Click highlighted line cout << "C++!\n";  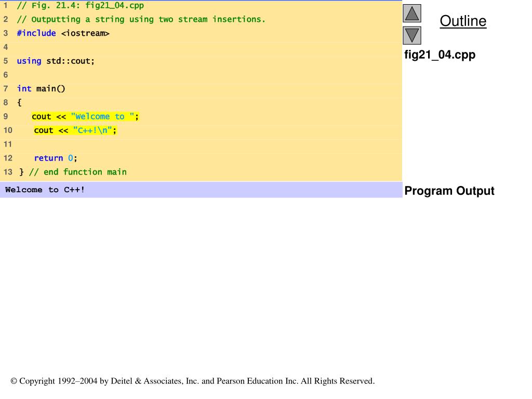click(x=75, y=130)
